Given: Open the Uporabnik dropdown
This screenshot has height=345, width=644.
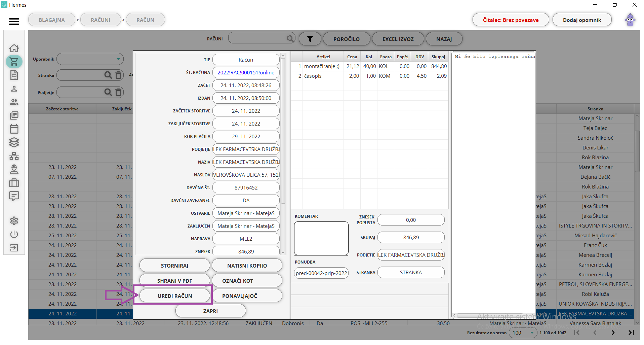Looking at the screenshot, I should point(90,59).
